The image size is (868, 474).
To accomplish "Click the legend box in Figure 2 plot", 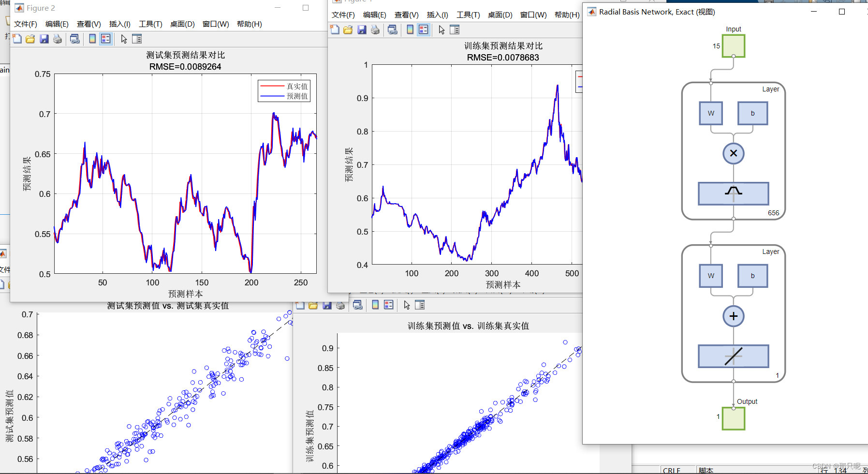I will tap(284, 91).
